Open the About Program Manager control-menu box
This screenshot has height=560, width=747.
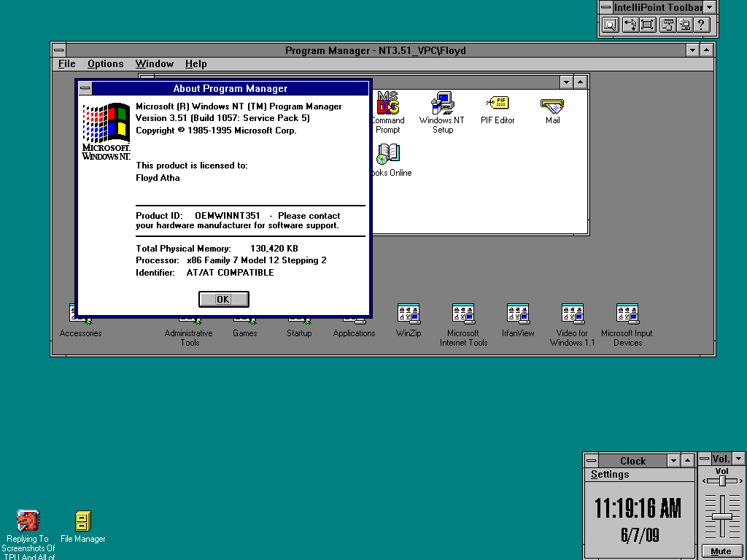coord(85,89)
